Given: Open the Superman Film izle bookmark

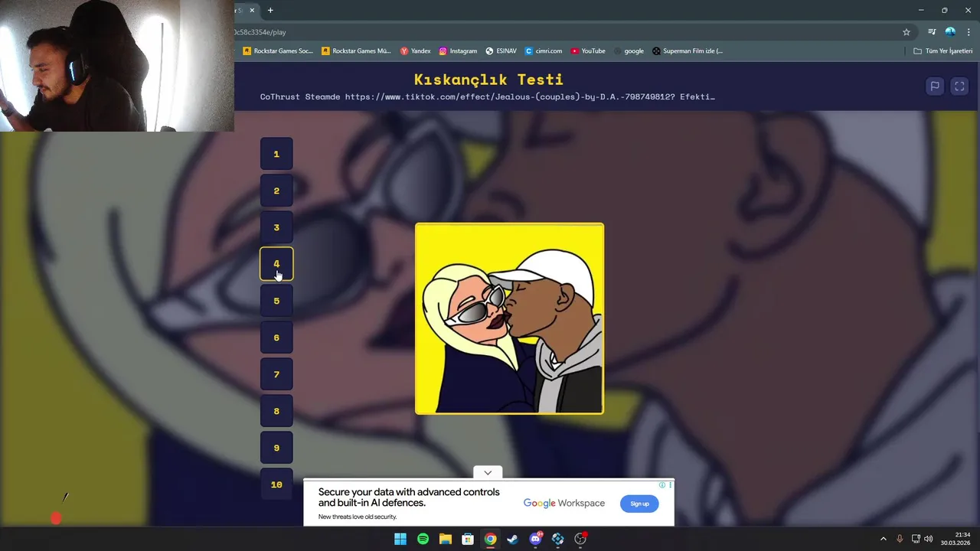Looking at the screenshot, I should 688,51.
